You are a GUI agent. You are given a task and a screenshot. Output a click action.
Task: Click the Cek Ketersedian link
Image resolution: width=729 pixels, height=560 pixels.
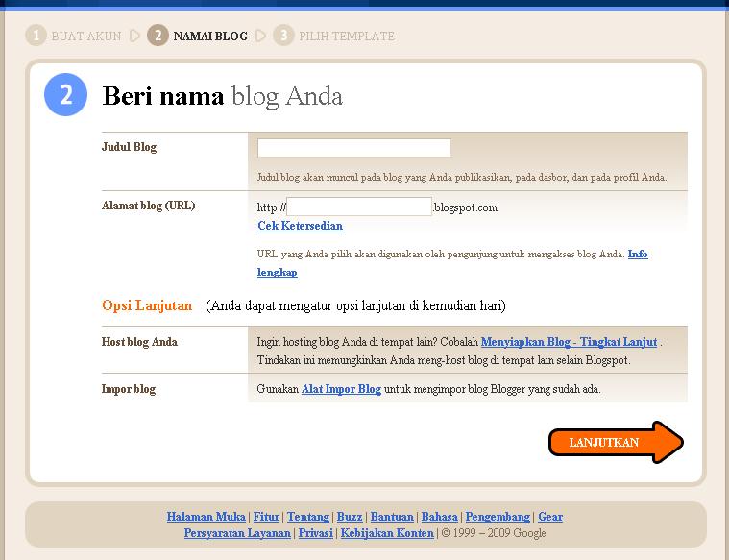(300, 226)
